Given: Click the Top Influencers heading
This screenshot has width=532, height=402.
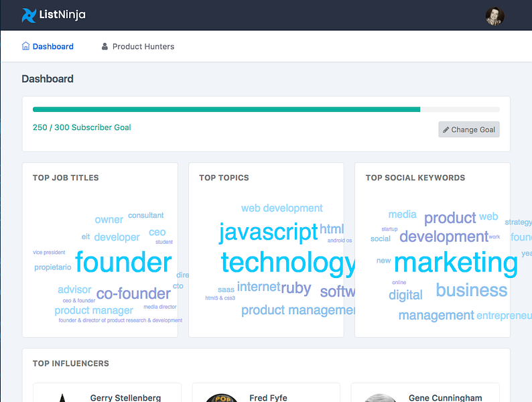Looking at the screenshot, I should click(x=70, y=363).
